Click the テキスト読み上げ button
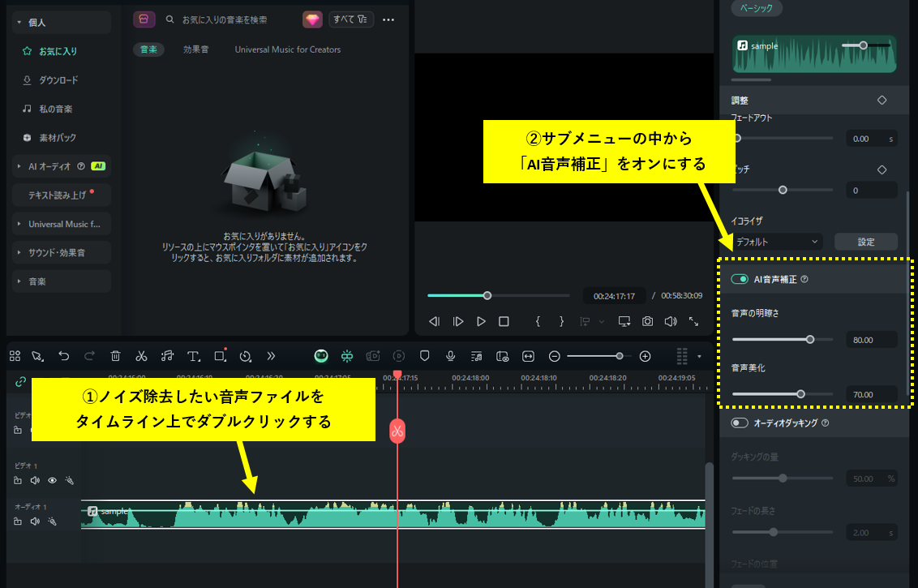The height and width of the screenshot is (588, 918). [62, 195]
